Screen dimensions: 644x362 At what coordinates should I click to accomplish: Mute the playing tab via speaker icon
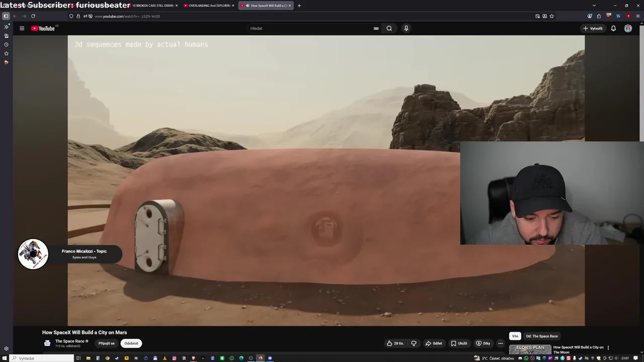(247, 6)
